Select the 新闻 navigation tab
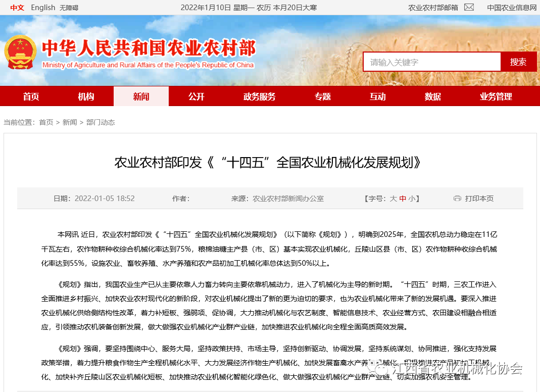Viewport: 540px width, 392px height. click(141, 96)
